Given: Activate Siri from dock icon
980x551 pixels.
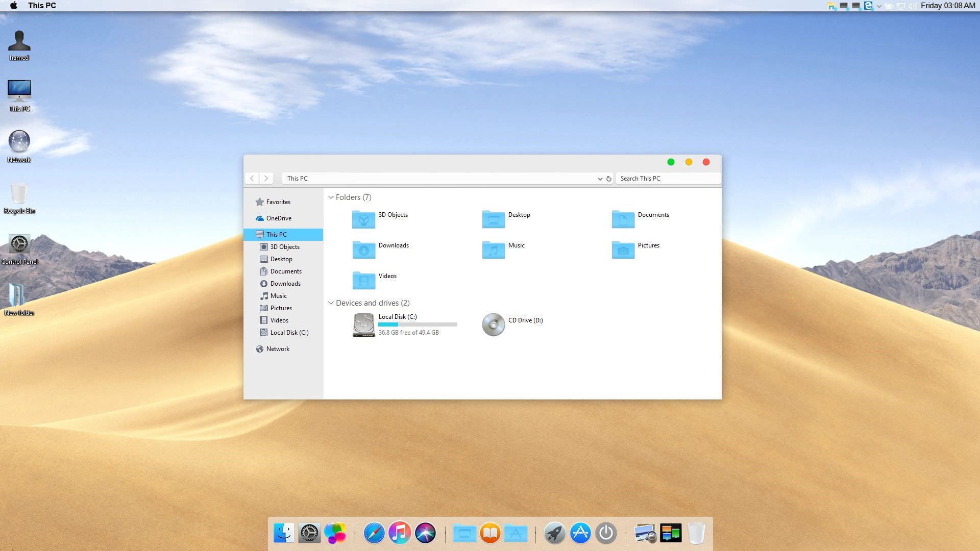Looking at the screenshot, I should [x=425, y=533].
